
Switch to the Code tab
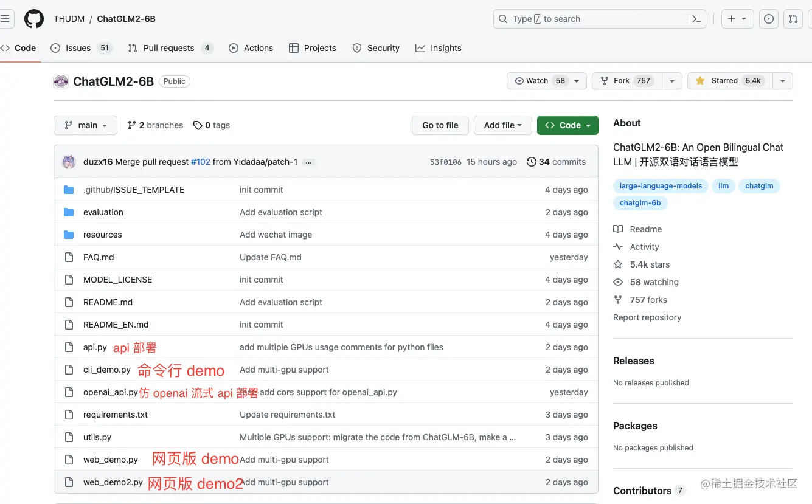pos(18,48)
